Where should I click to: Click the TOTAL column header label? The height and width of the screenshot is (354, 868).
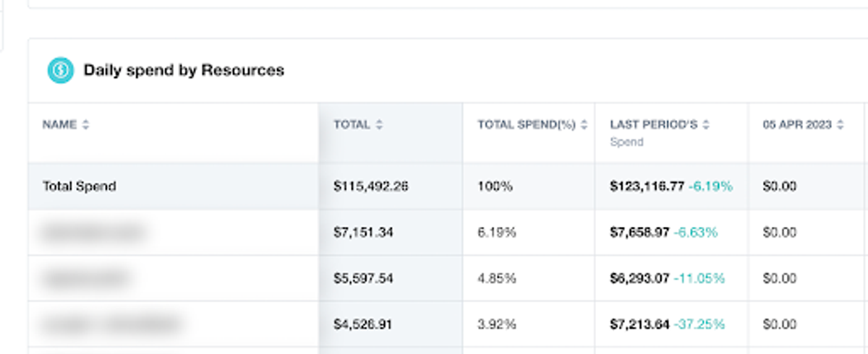coord(352,124)
